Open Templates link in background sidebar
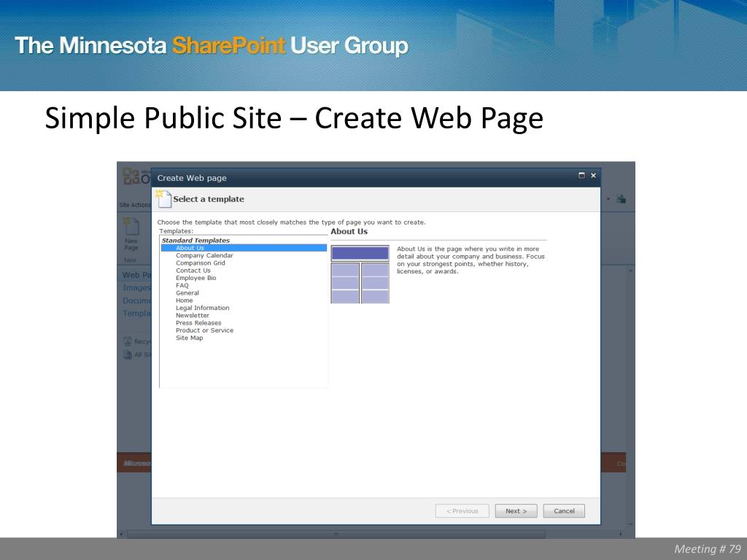This screenshot has height=560, width=747. click(136, 314)
